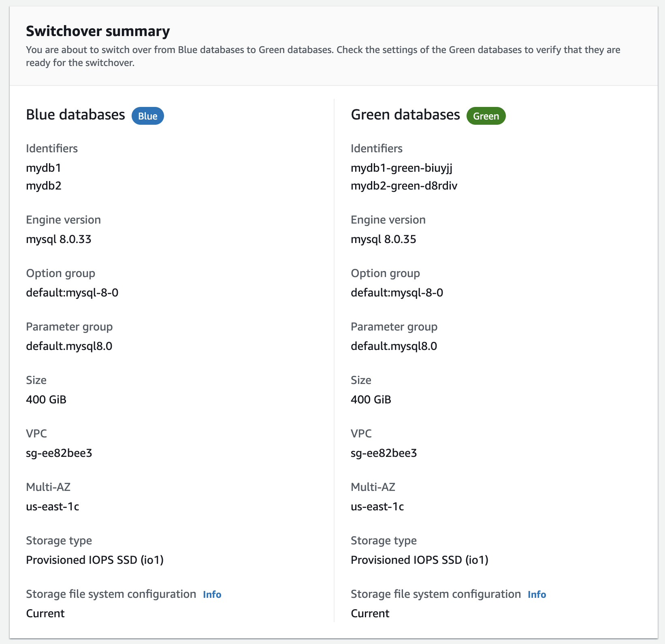Click the Blue Size value 400 GiB
This screenshot has width=665, height=644.
(46, 399)
